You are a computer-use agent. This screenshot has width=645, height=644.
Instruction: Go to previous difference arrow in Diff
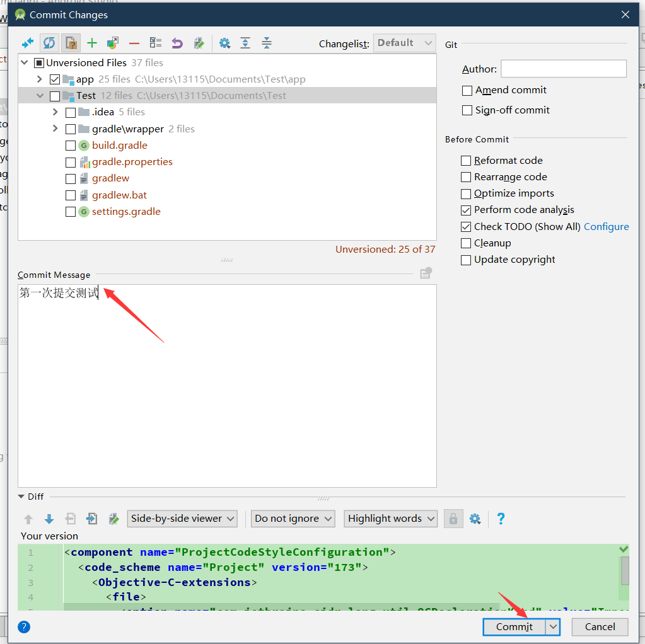(28, 519)
